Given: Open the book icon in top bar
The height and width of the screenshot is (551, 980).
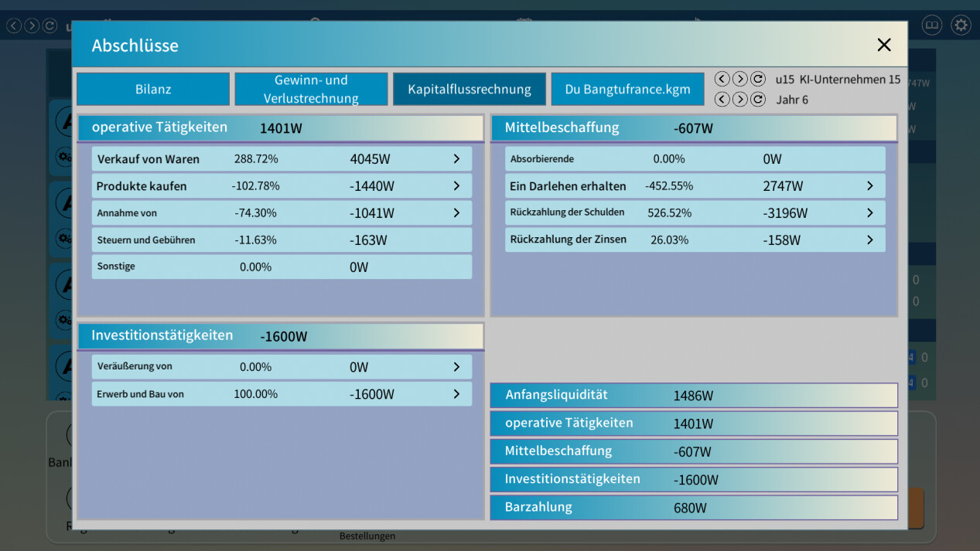Looking at the screenshot, I should (932, 26).
